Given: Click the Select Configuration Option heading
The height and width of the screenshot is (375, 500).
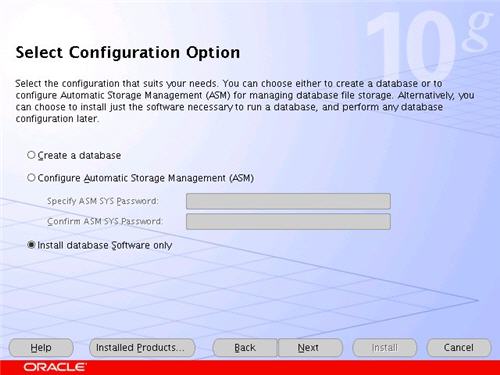Looking at the screenshot, I should click(128, 53).
